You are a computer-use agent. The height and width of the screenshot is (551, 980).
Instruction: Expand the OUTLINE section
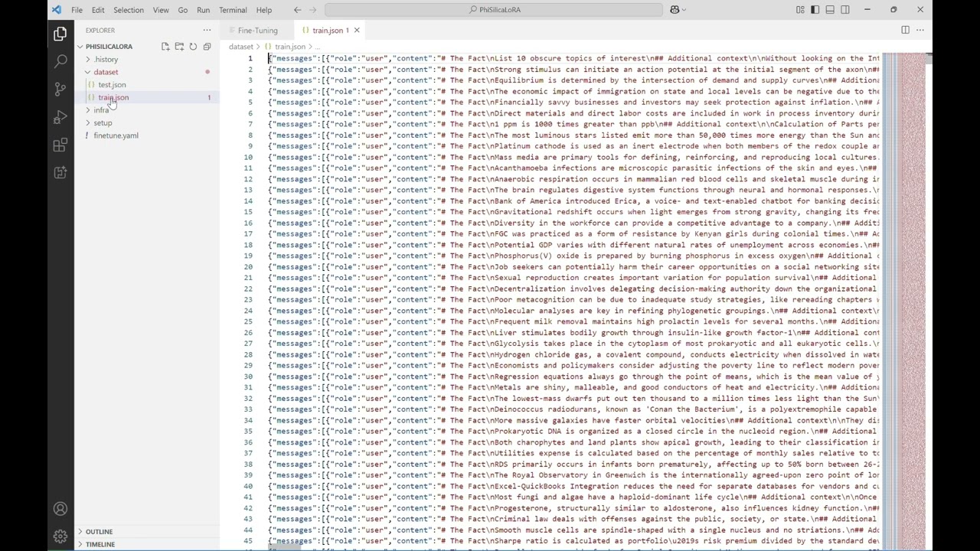(x=99, y=531)
